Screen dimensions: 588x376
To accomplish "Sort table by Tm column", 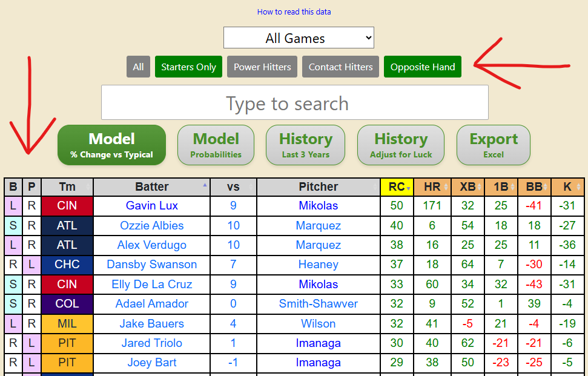I will [67, 186].
